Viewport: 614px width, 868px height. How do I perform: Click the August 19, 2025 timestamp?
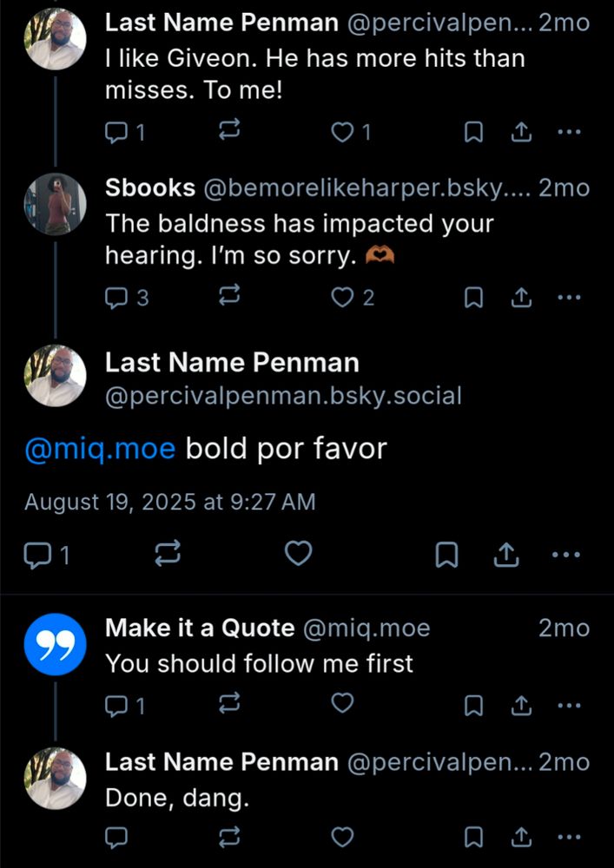pos(170,502)
